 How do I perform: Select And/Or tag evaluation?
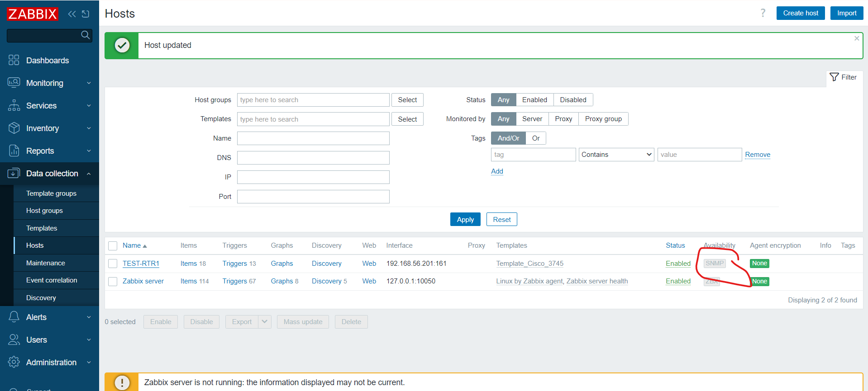point(509,138)
